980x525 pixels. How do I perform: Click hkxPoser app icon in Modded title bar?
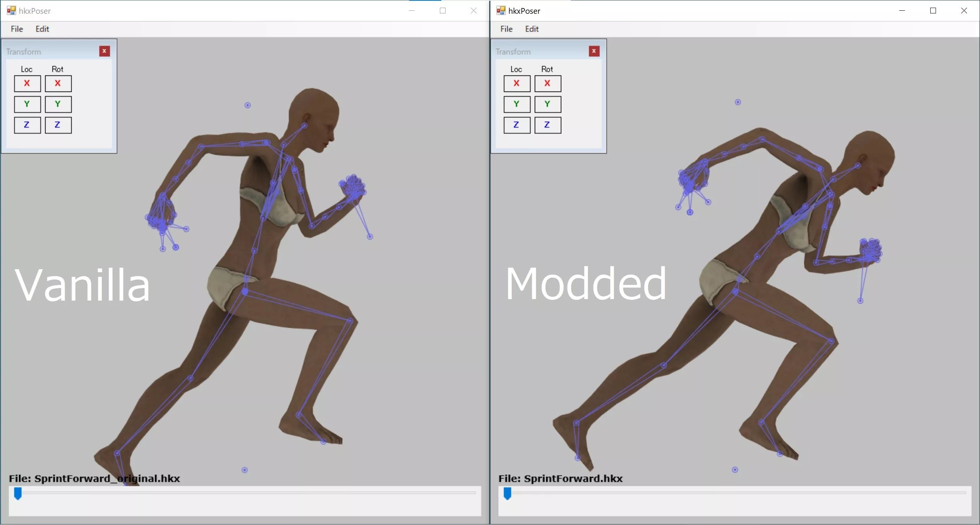click(x=501, y=10)
